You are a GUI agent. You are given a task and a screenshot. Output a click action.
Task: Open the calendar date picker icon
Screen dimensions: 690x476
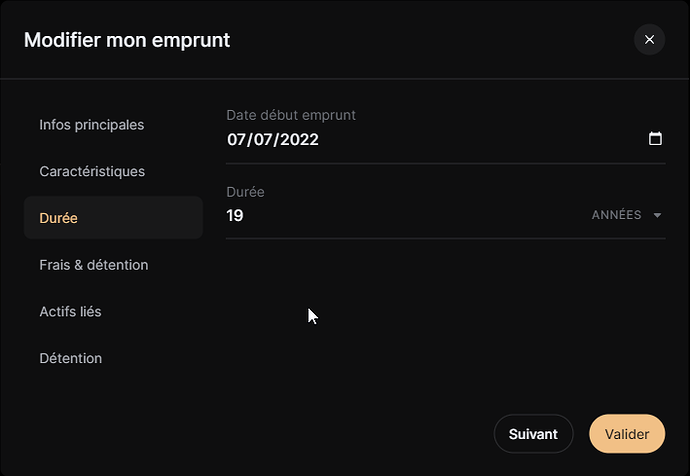pyautogui.click(x=655, y=139)
